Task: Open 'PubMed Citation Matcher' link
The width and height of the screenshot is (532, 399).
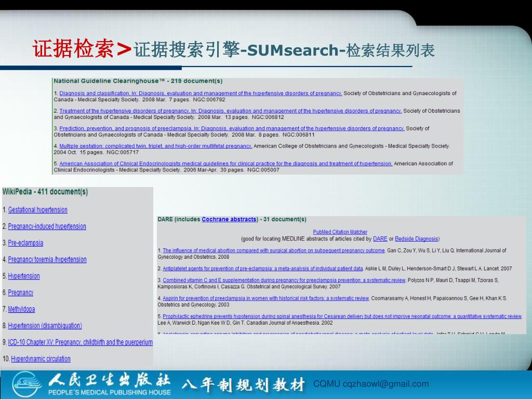Action: [340, 232]
